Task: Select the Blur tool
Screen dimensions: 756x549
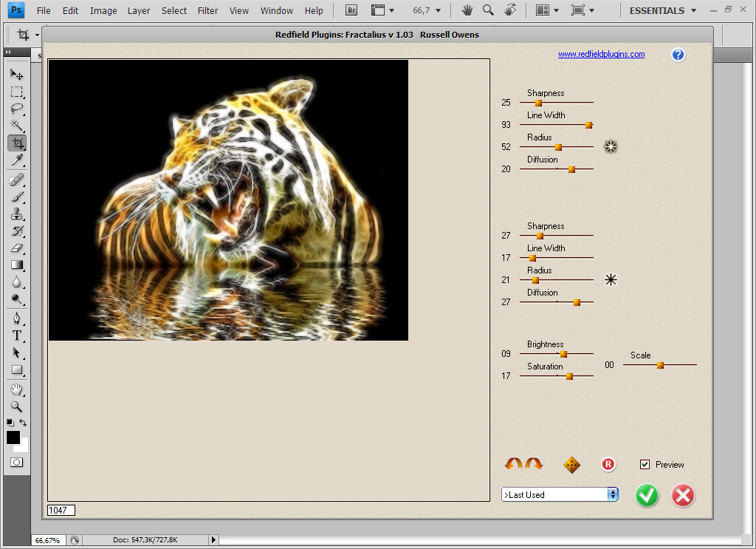Action: (x=17, y=282)
